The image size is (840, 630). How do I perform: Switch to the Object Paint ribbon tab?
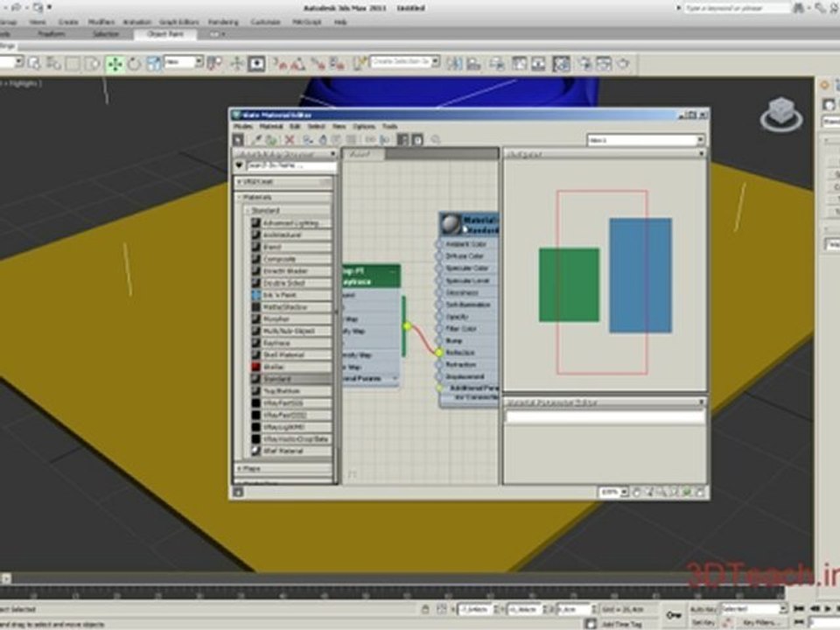[165, 34]
